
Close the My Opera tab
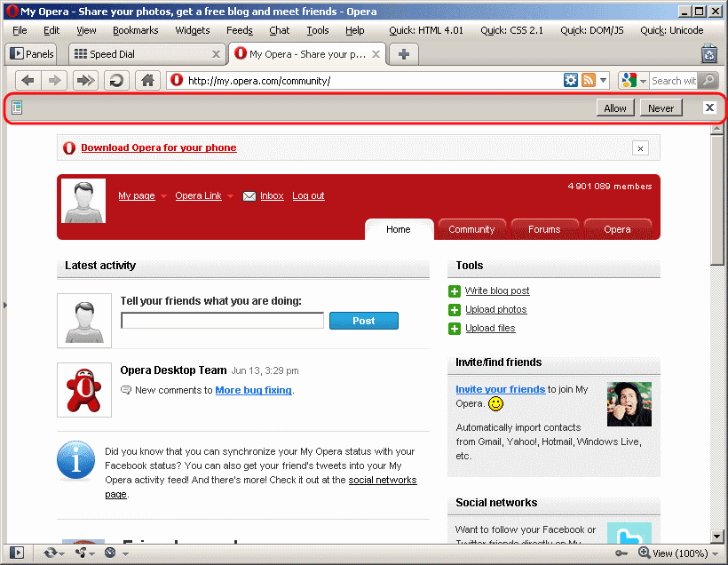(x=376, y=54)
